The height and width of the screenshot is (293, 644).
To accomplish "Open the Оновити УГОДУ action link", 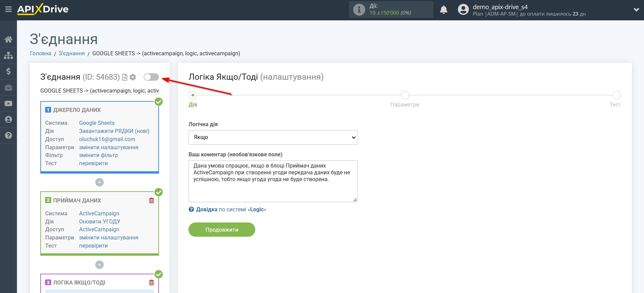I will (100, 222).
